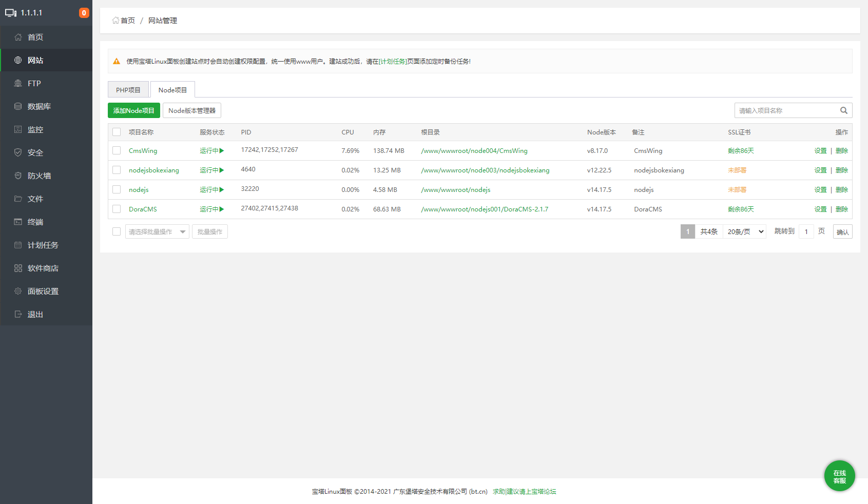
Task: Open the 面板设置 gear icon
Action: click(18, 291)
